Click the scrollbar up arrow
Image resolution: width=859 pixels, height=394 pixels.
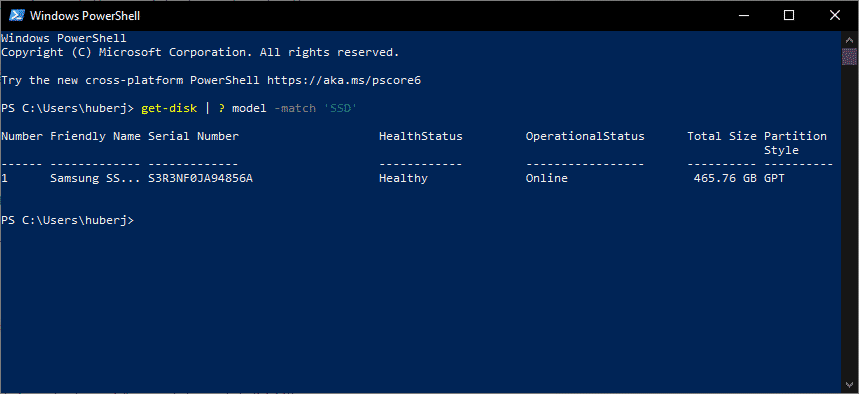pyautogui.click(x=849, y=39)
